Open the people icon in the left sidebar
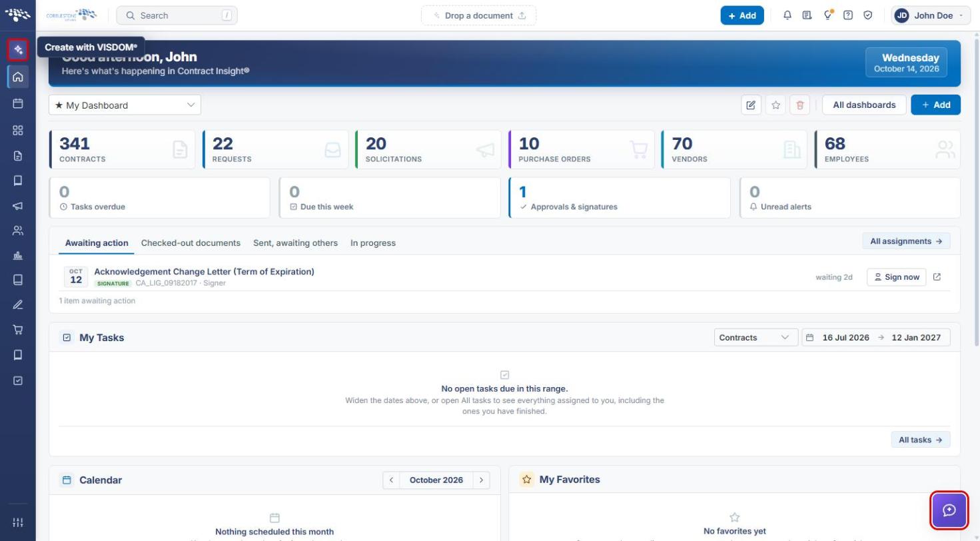The height and width of the screenshot is (541, 980). pyautogui.click(x=18, y=231)
